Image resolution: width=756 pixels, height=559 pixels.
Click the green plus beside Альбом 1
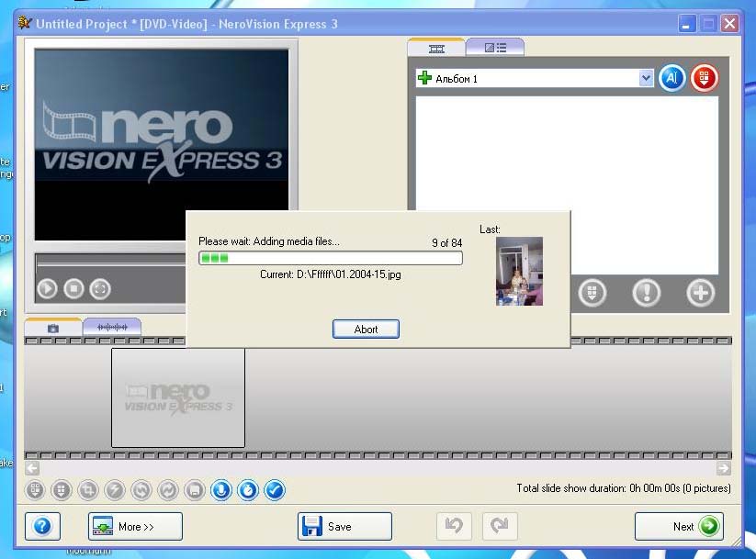[424, 78]
